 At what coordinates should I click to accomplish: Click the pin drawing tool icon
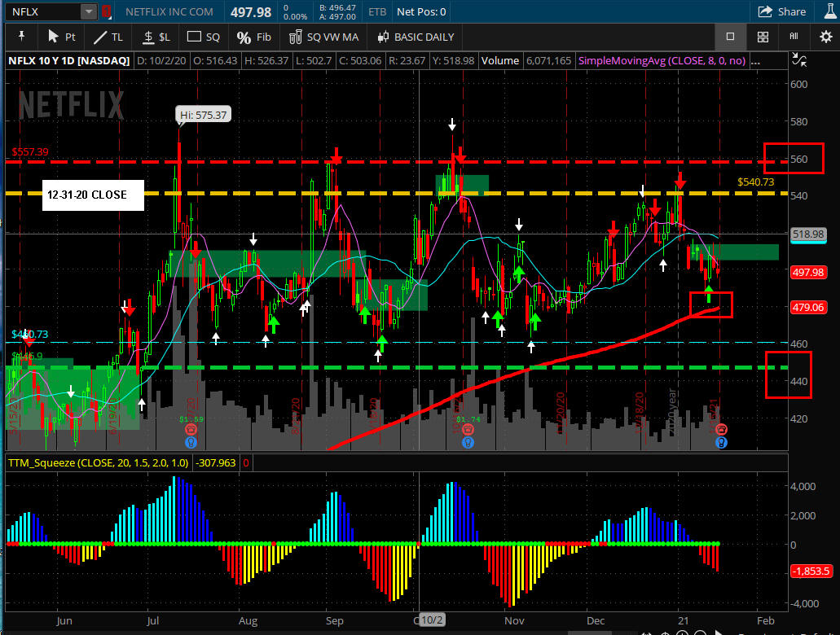pos(21,37)
